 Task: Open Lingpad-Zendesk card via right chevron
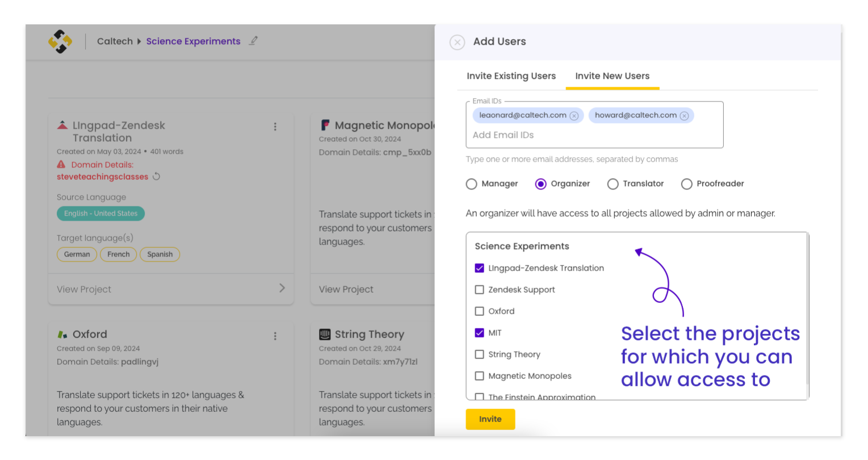point(282,288)
